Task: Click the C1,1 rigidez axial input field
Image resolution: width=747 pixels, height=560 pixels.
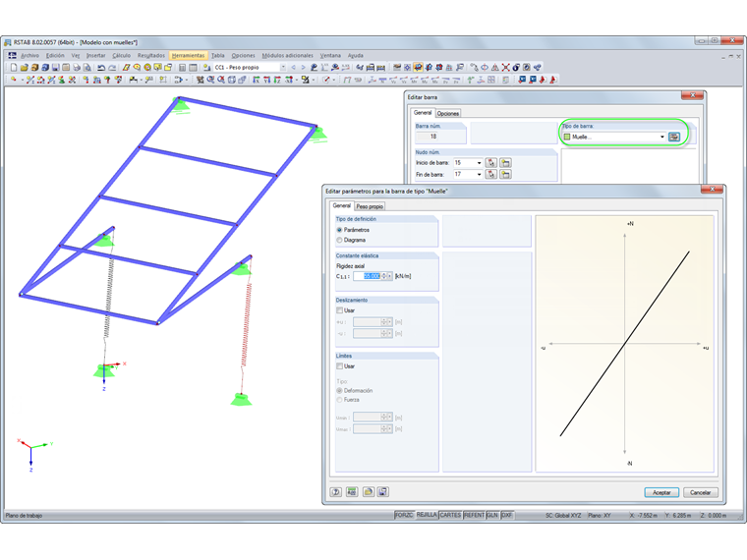Action: coord(367,276)
